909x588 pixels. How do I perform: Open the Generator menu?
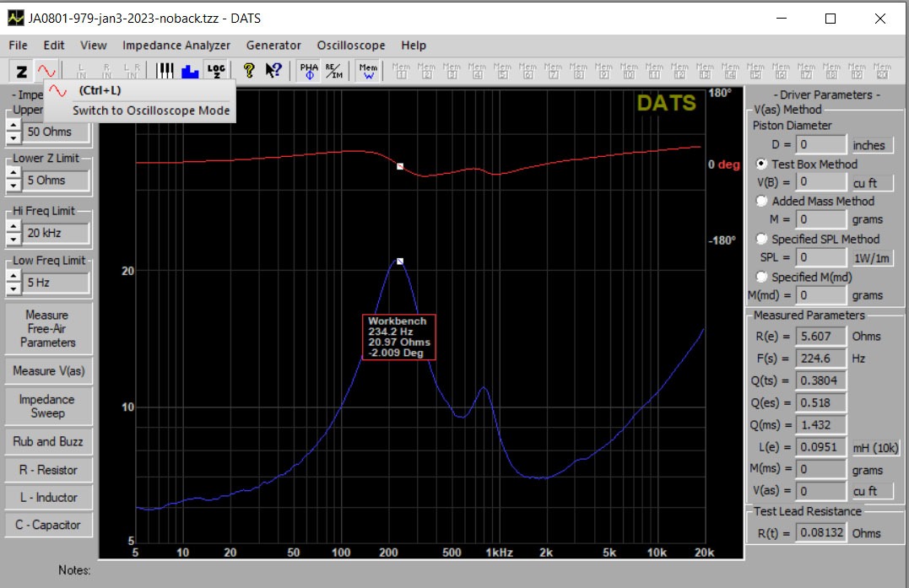click(273, 46)
